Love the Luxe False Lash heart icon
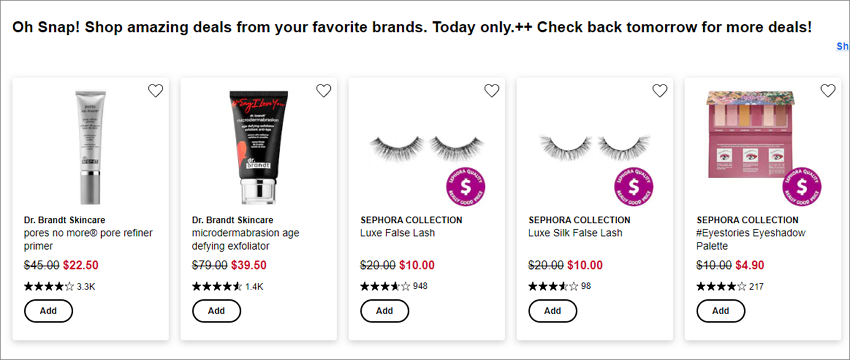The height and width of the screenshot is (360, 850). click(492, 91)
